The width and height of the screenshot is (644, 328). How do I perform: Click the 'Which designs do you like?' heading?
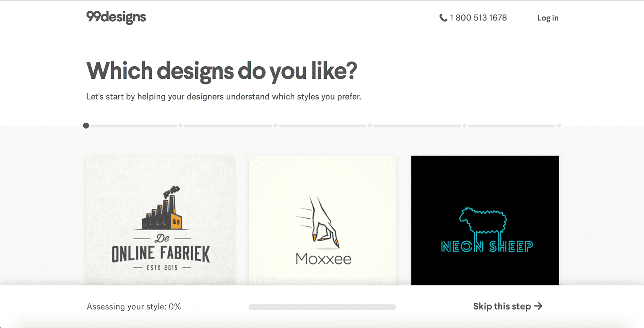tap(221, 71)
